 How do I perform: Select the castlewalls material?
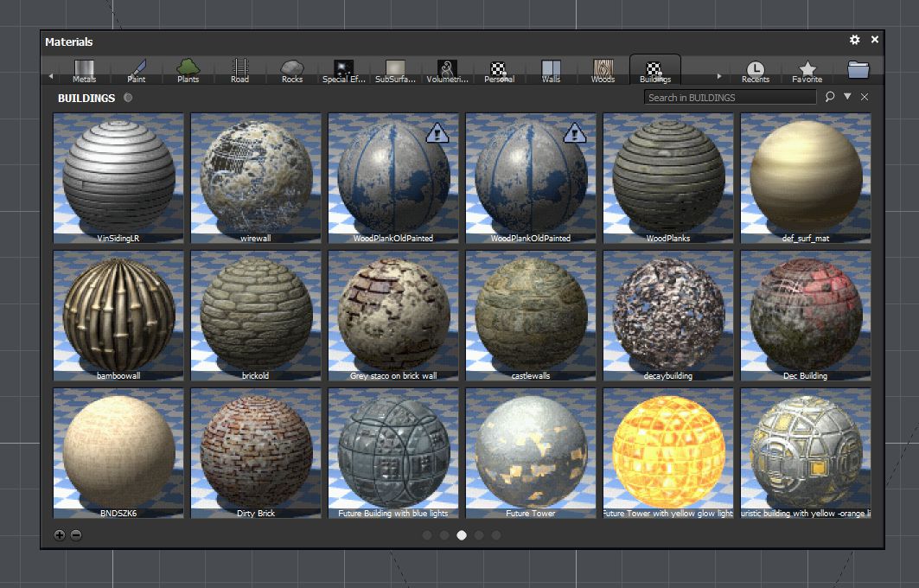click(531, 316)
